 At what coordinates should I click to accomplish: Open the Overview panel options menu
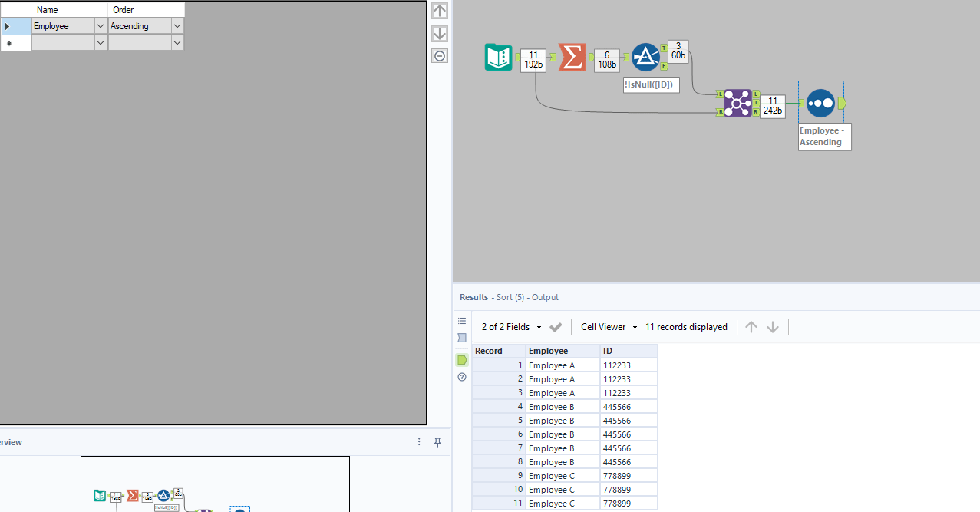coord(419,442)
